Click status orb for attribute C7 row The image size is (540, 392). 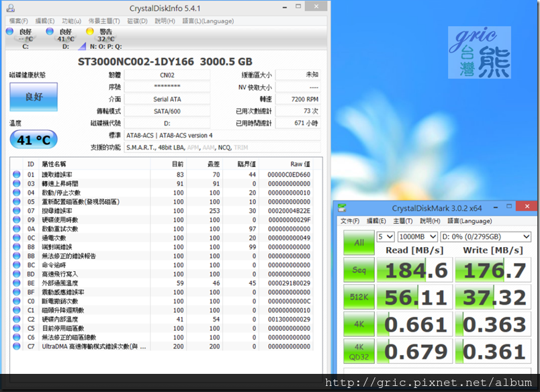pos(17,346)
